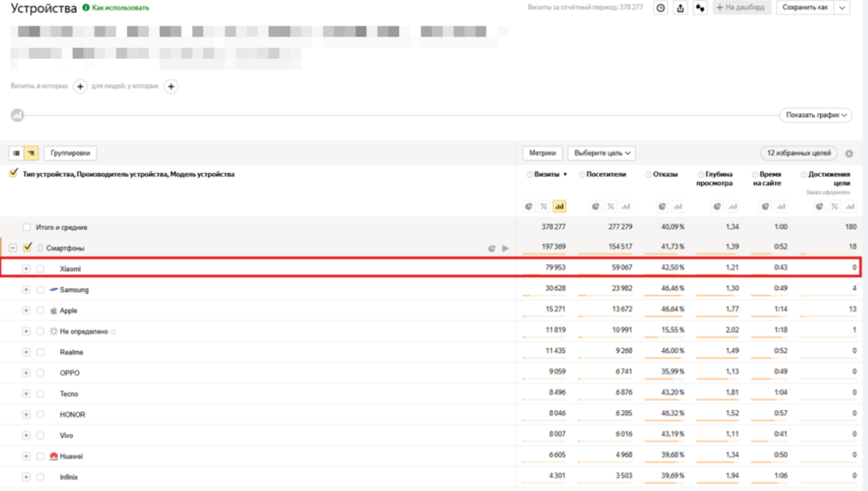Collapse the Смартфоны group
This screenshot has height=491, width=868.
[x=12, y=248]
